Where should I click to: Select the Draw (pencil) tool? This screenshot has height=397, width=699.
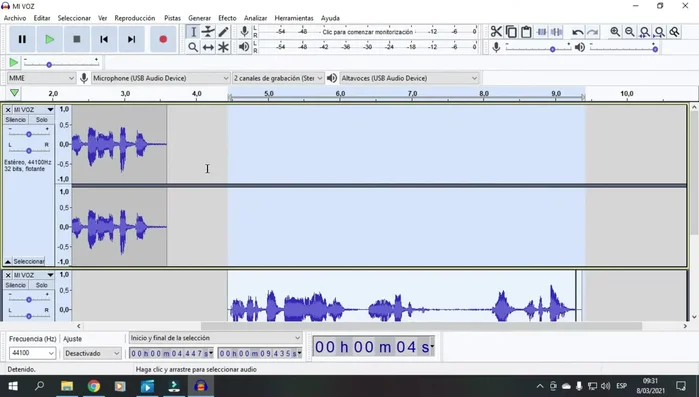click(x=223, y=32)
